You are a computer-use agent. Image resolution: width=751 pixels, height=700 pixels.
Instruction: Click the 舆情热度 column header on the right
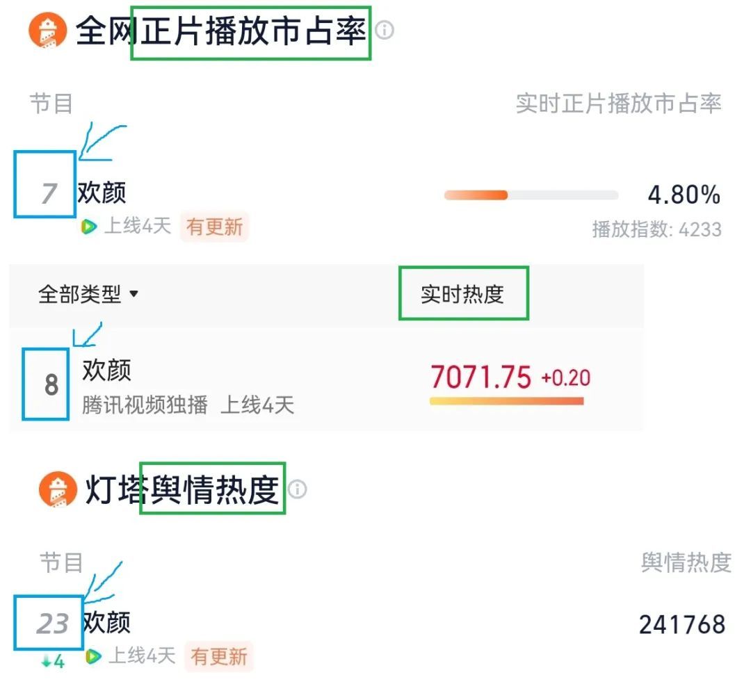(686, 562)
